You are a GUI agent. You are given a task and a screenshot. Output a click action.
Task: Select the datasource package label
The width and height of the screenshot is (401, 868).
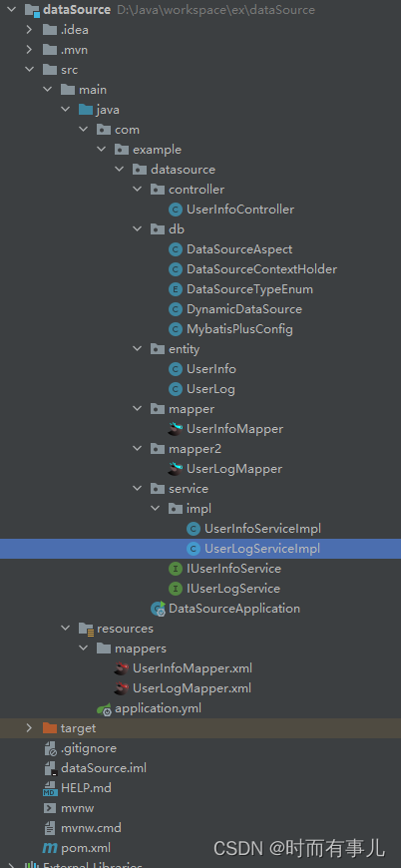click(x=184, y=170)
